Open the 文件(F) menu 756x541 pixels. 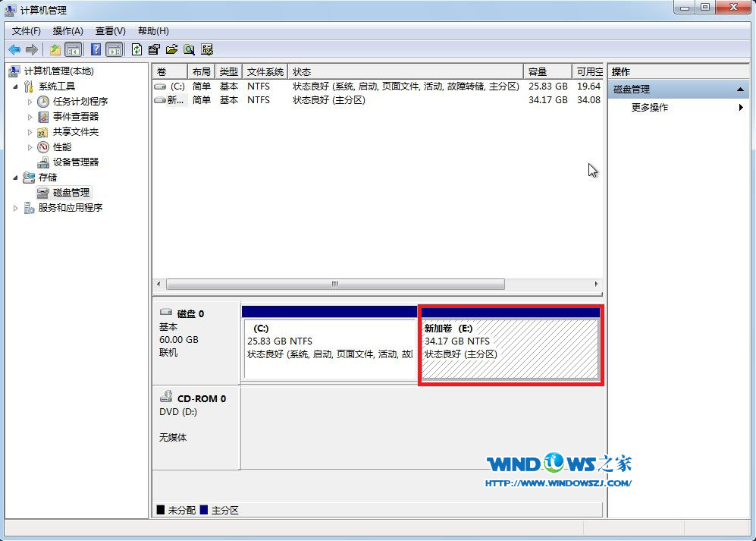pyautogui.click(x=27, y=31)
